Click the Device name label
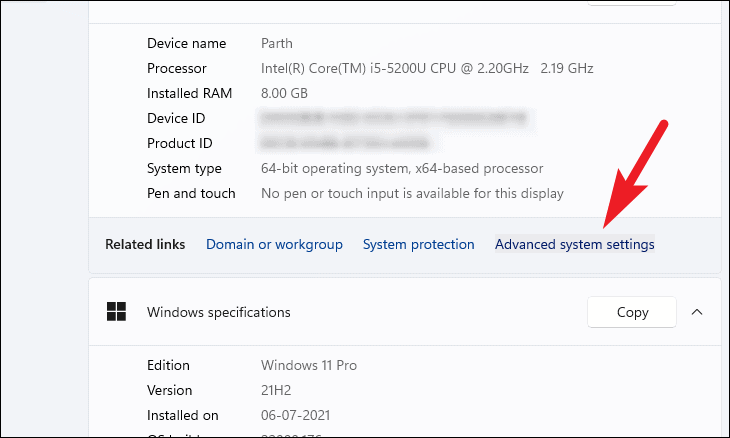Viewport: 730px width, 438px height. (187, 44)
